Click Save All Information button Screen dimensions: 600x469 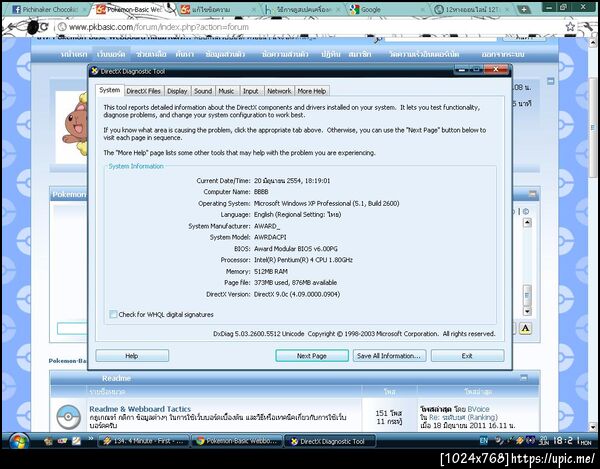point(389,356)
